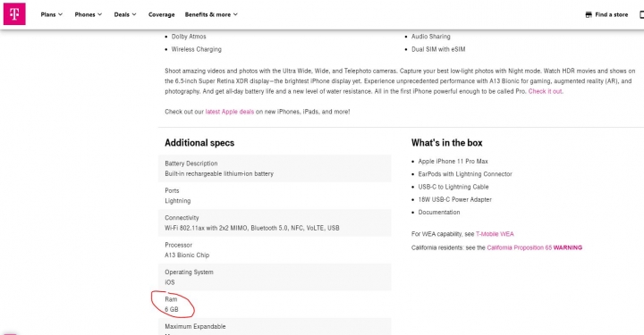Expand the Phones chevron arrow

point(100,14)
